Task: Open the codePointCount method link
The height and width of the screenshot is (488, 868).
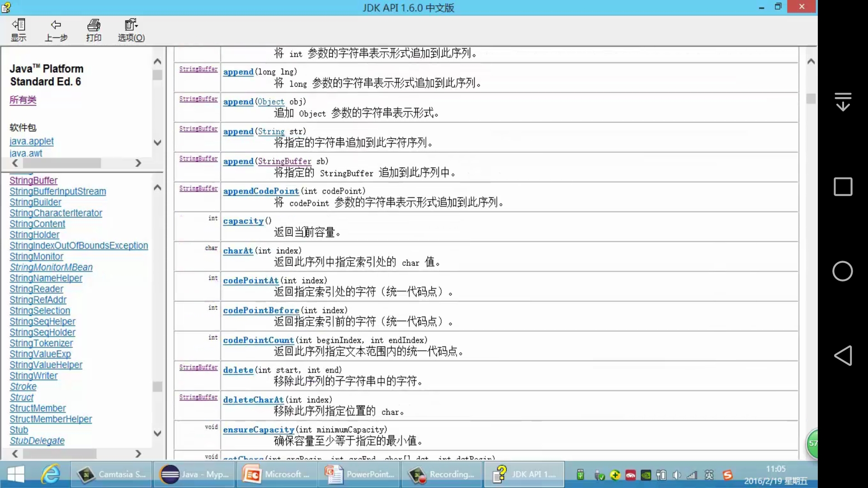Action: pyautogui.click(x=258, y=340)
